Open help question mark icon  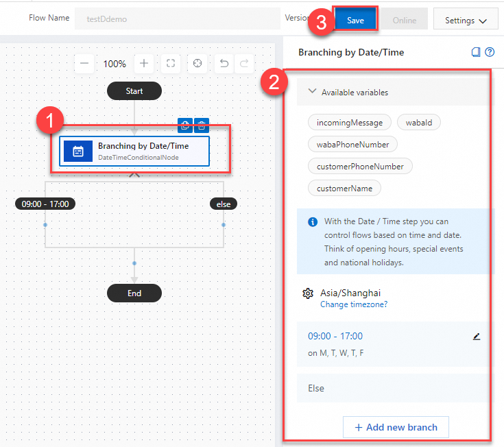(x=490, y=52)
